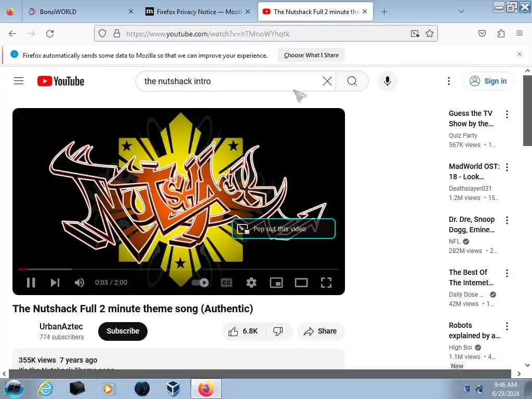Subscribe to UrbanAztec channel
Image resolution: width=532 pixels, height=399 pixels.
[x=123, y=331]
